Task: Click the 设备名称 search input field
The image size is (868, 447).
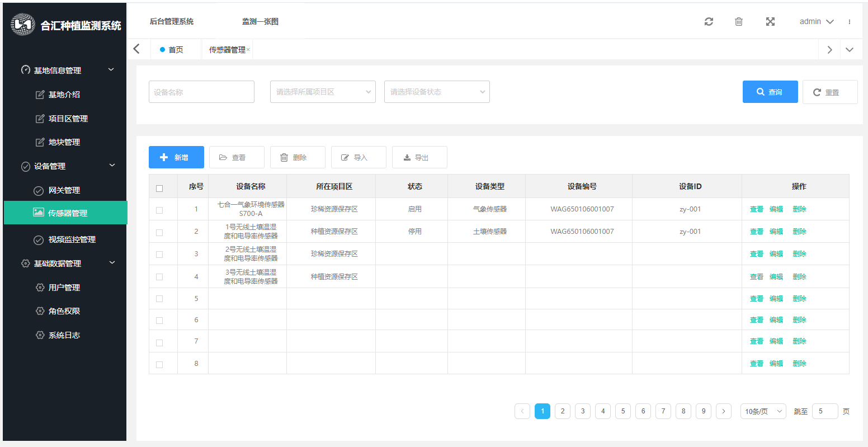Action: coord(201,92)
